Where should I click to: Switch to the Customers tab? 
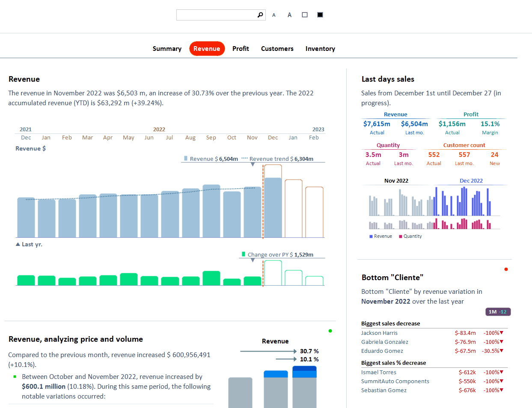277,49
